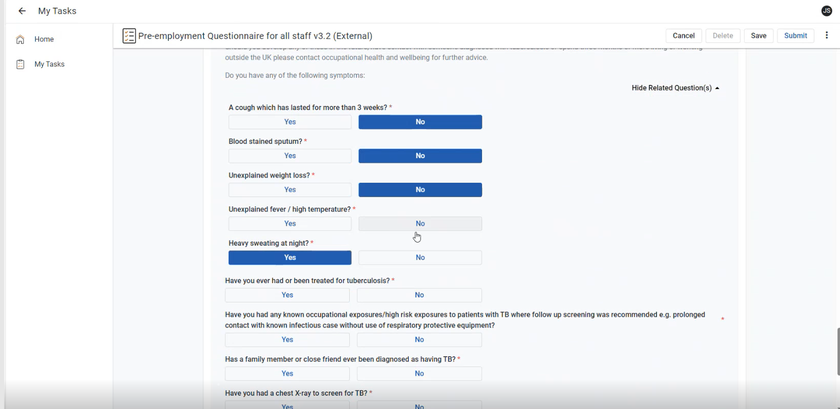This screenshot has width=840, height=409.
Task: Select No for heavy sweating at night
Action: (420, 257)
